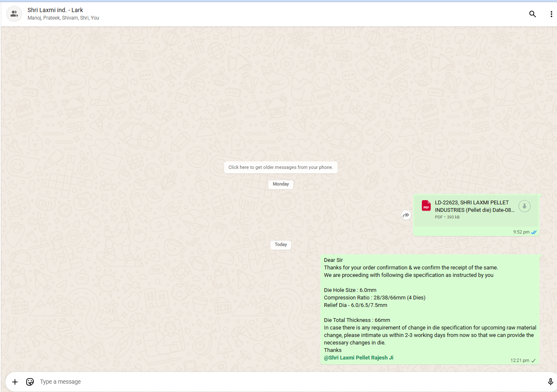This screenshot has width=557, height=392.
Task: Click the red PDF file icon
Action: [426, 206]
